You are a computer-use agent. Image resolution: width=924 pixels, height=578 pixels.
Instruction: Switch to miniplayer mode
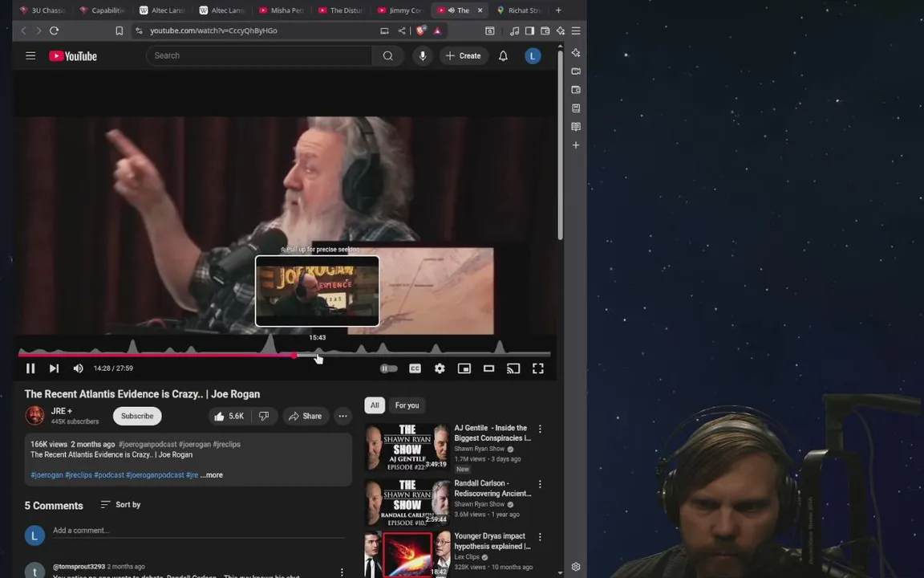pos(464,368)
